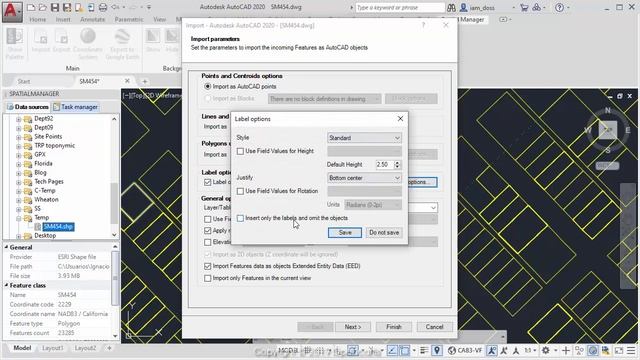Switch to the Layout1 tab
This screenshot has width=640, height=360.
pyautogui.click(x=53, y=348)
